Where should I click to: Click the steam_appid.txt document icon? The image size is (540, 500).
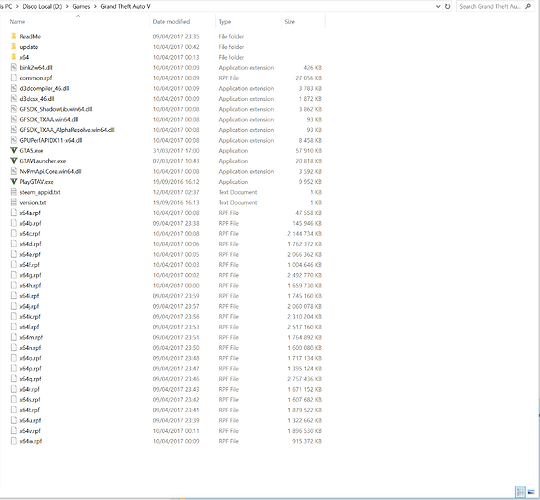(x=14, y=192)
